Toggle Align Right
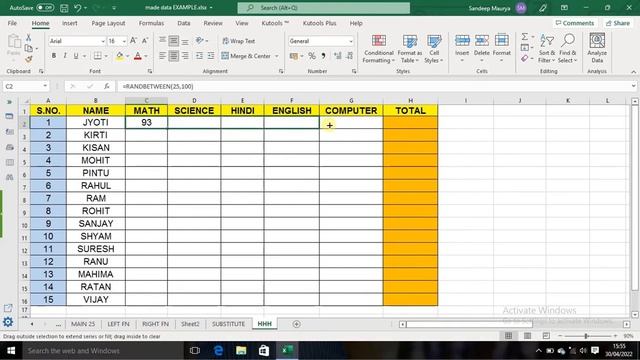The height and width of the screenshot is (360, 640). [x=185, y=56]
